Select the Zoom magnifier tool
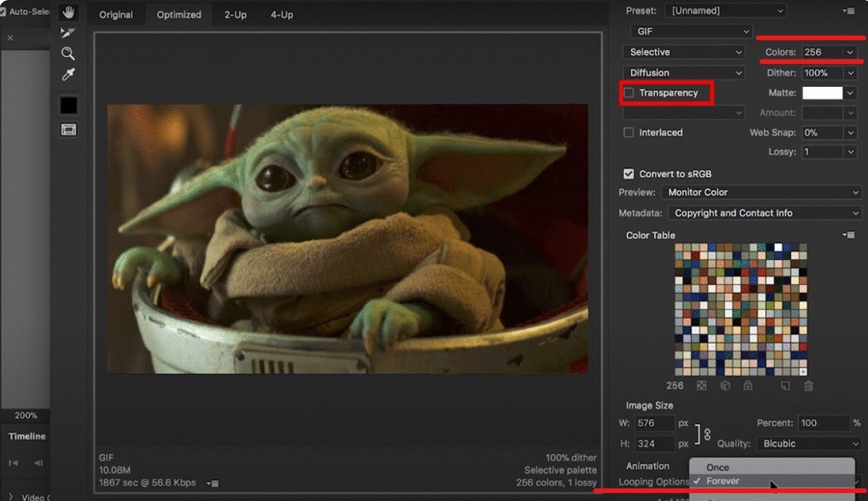The height and width of the screenshot is (501, 868). pyautogui.click(x=69, y=54)
